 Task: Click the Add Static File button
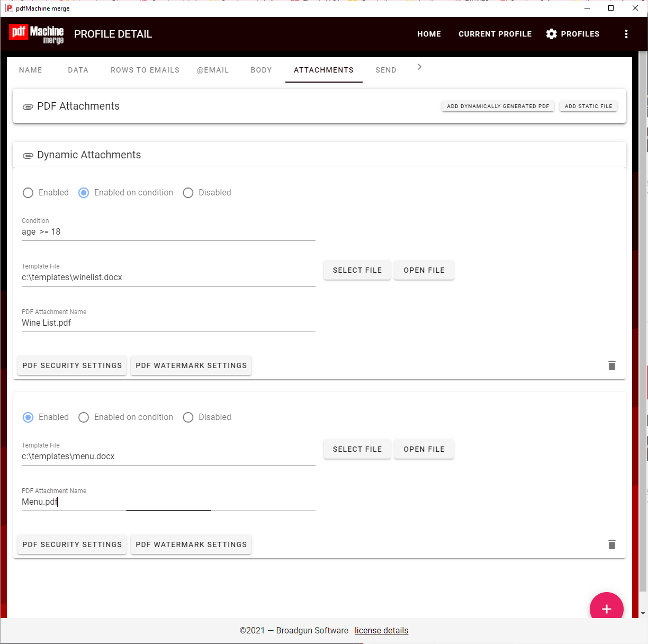(x=589, y=106)
